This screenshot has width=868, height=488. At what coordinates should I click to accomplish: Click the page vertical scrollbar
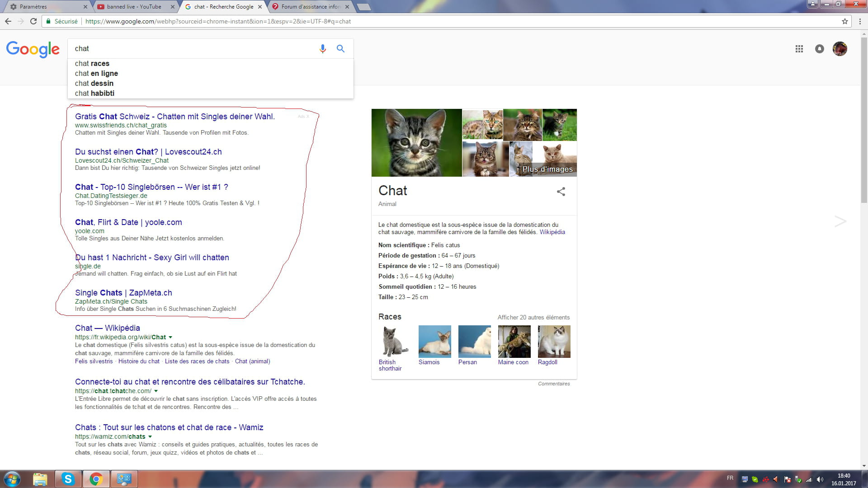[x=864, y=120]
